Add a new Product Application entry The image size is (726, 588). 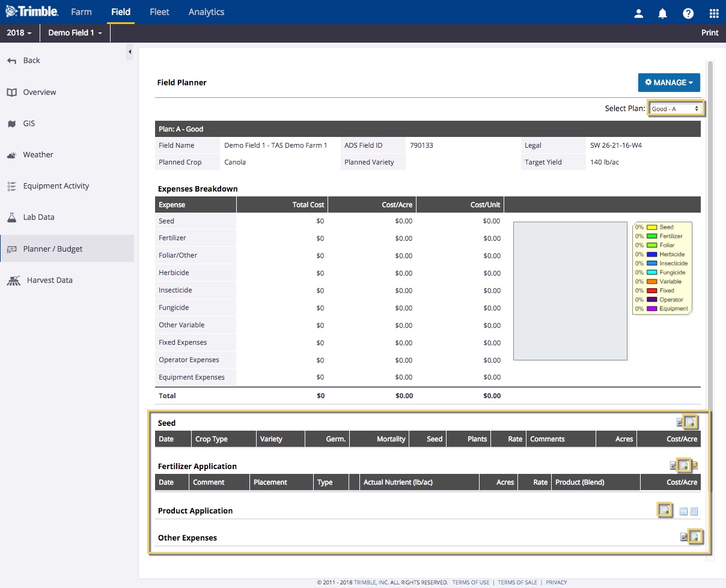664,510
